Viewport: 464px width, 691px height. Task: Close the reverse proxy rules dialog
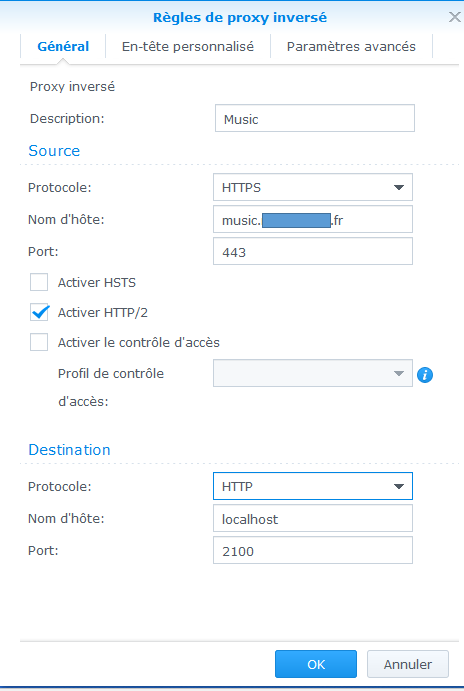pos(454,17)
